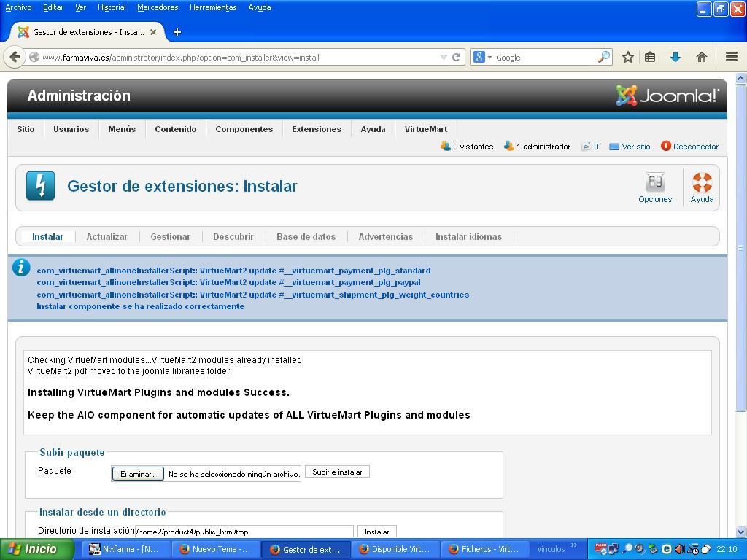Viewport: 747px width, 560px height.
Task: Open the Firefox hamburger menu
Action: pos(732,57)
